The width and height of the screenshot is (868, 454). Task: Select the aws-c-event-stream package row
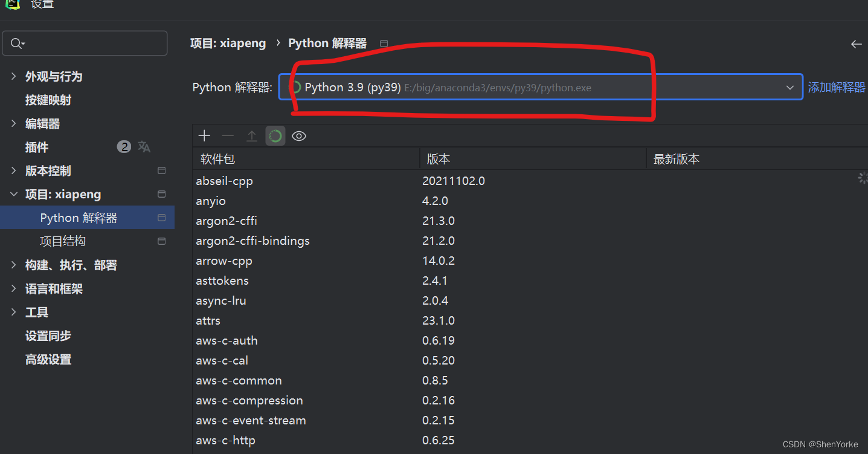pyautogui.click(x=530, y=420)
